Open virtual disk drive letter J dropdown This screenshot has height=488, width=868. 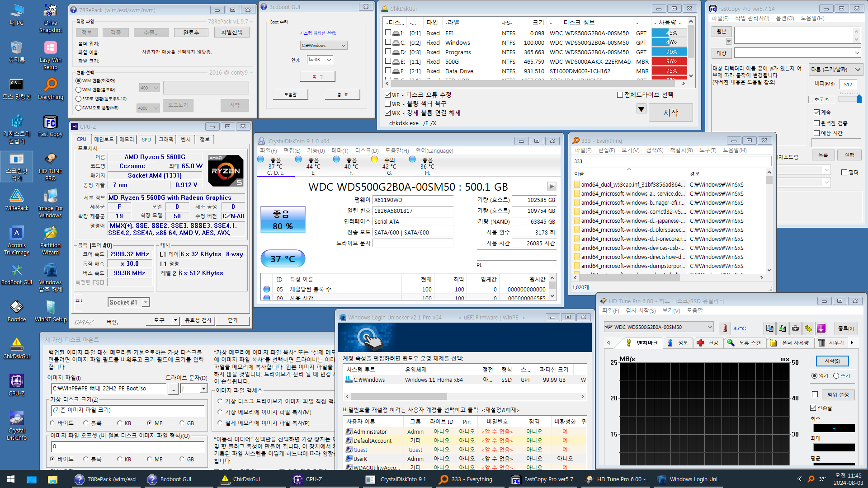tap(193, 389)
